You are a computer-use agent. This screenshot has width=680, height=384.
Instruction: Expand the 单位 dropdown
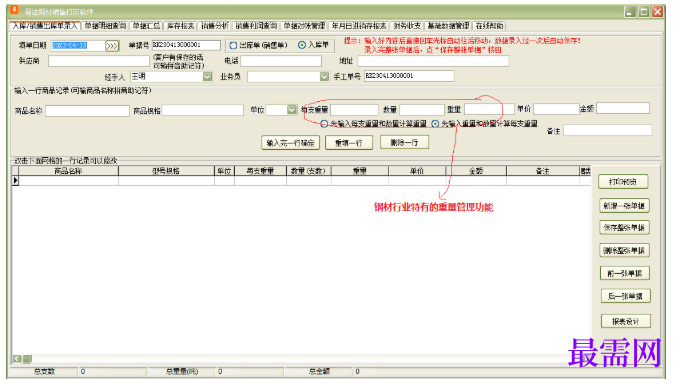[x=292, y=110]
